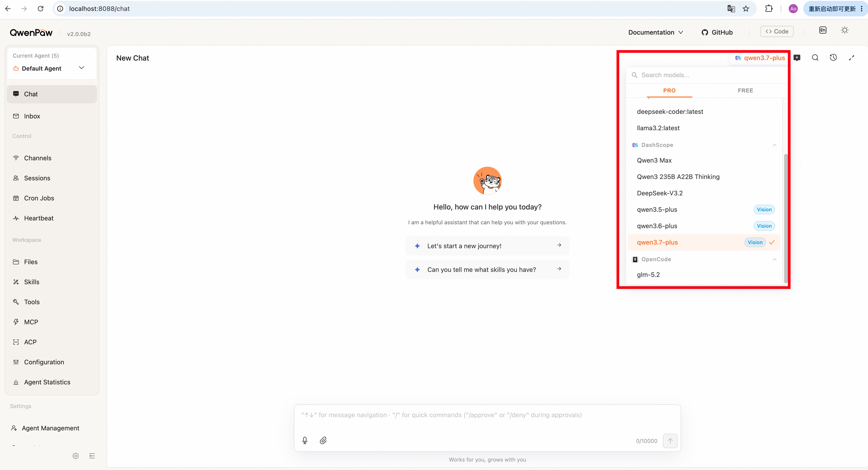Click the translate page icon in address bar
This screenshot has height=470, width=868.
(x=731, y=9)
